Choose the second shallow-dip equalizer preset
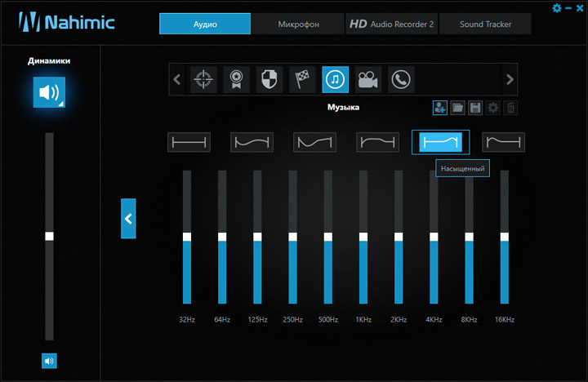The width and height of the screenshot is (588, 382). (252, 142)
